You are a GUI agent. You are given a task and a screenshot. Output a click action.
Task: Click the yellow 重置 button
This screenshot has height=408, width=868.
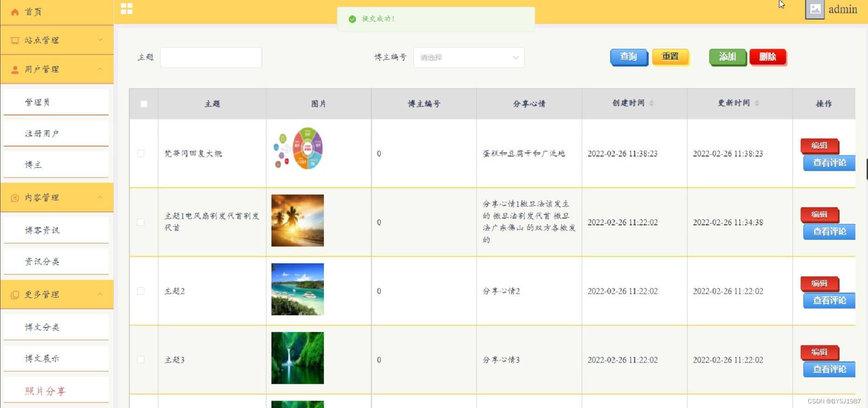coord(670,57)
